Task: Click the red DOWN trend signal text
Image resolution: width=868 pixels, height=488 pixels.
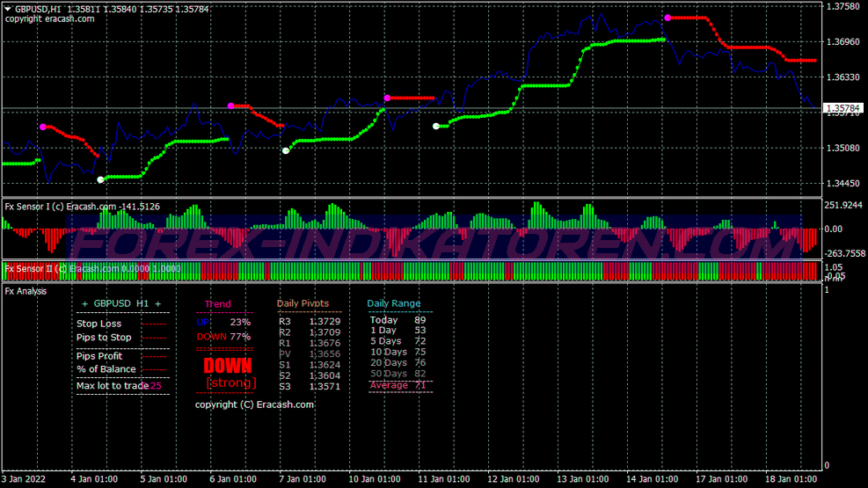Action: [228, 365]
